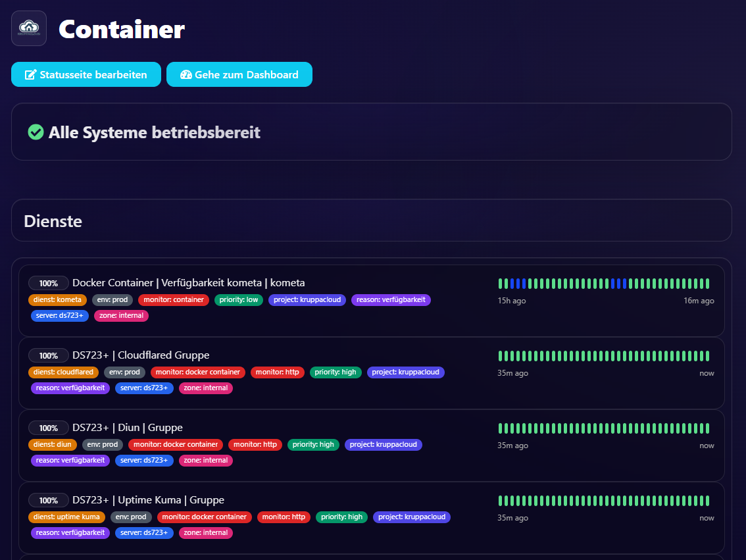Click the service title 'DS723+ | Diun | Gruppe'
Viewport: 746px width, 560px height.
point(132,427)
